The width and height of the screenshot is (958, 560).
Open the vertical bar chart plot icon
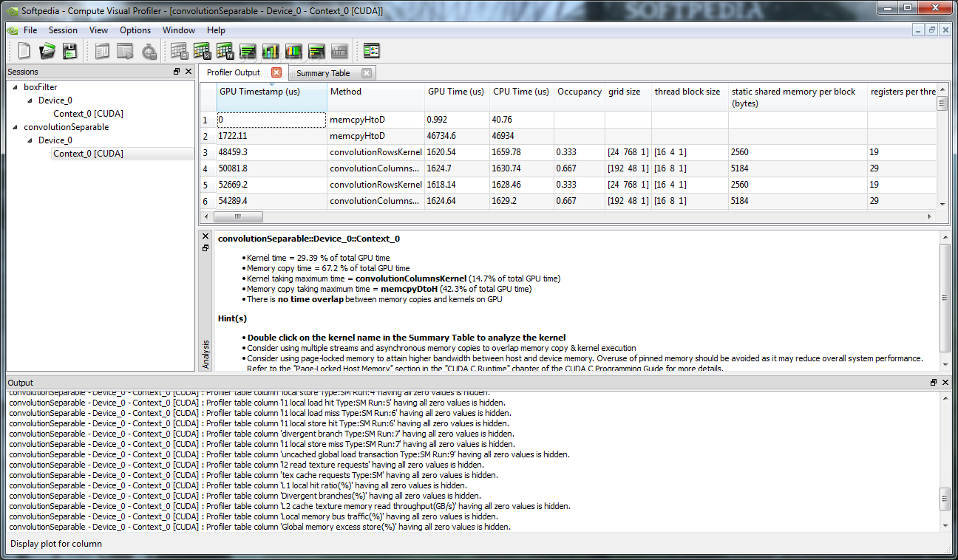(x=271, y=51)
